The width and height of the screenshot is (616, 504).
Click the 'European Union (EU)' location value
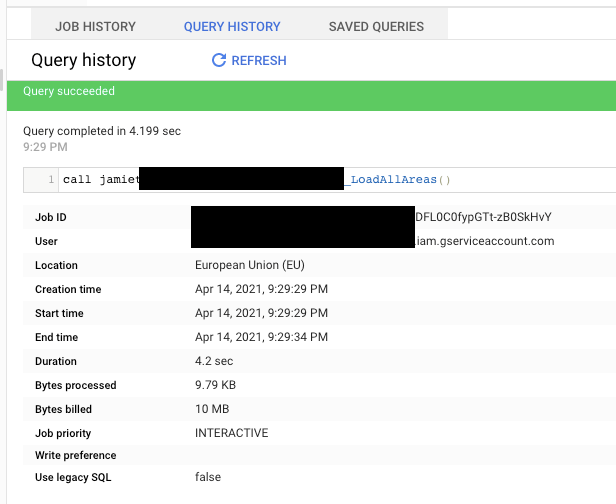250,265
